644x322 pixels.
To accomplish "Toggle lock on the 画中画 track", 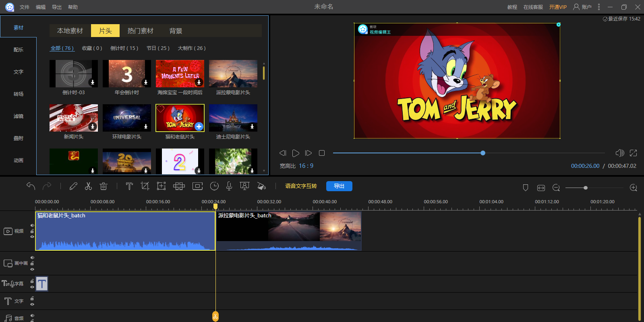I will [x=32, y=264].
